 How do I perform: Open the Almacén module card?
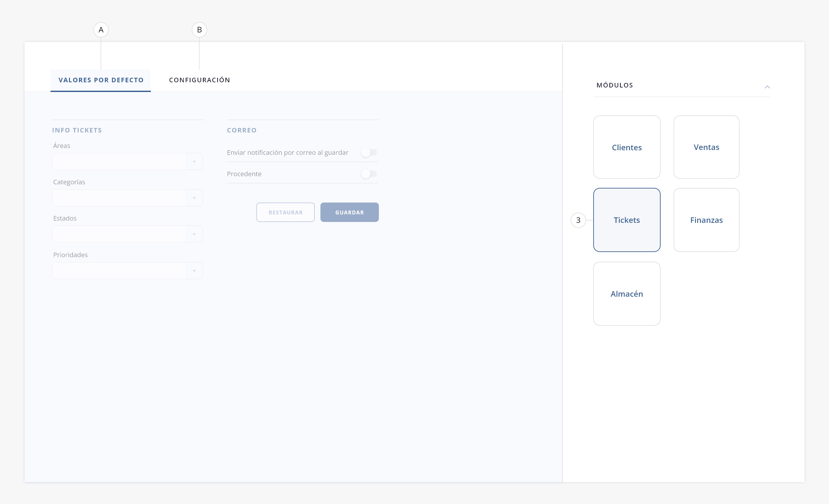[x=627, y=293]
